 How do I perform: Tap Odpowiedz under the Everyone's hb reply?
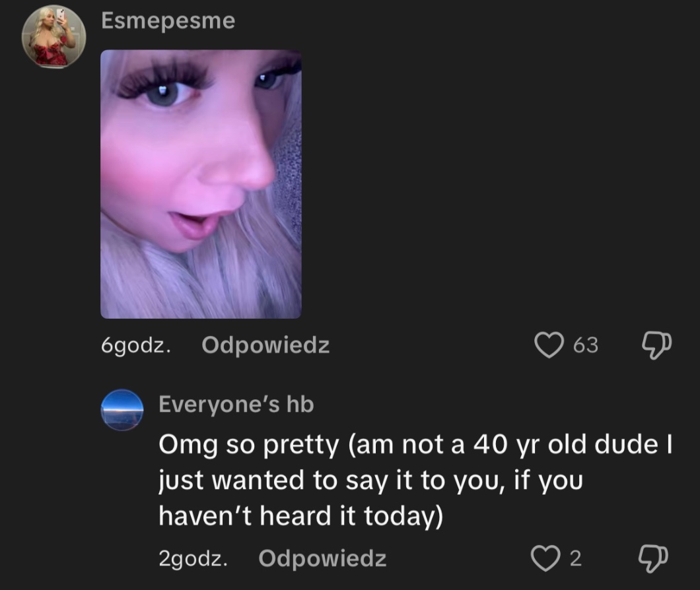(322, 558)
